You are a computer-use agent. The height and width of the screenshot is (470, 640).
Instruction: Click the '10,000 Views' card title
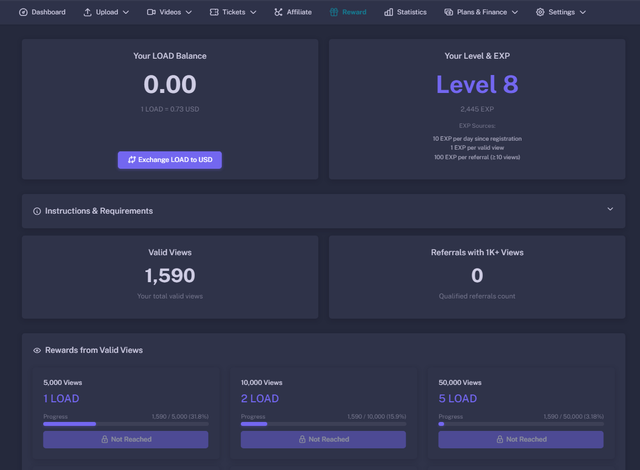(262, 383)
